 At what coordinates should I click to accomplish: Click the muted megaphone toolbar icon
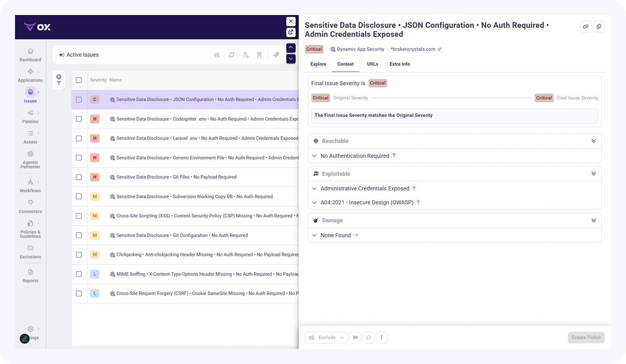[217, 55]
